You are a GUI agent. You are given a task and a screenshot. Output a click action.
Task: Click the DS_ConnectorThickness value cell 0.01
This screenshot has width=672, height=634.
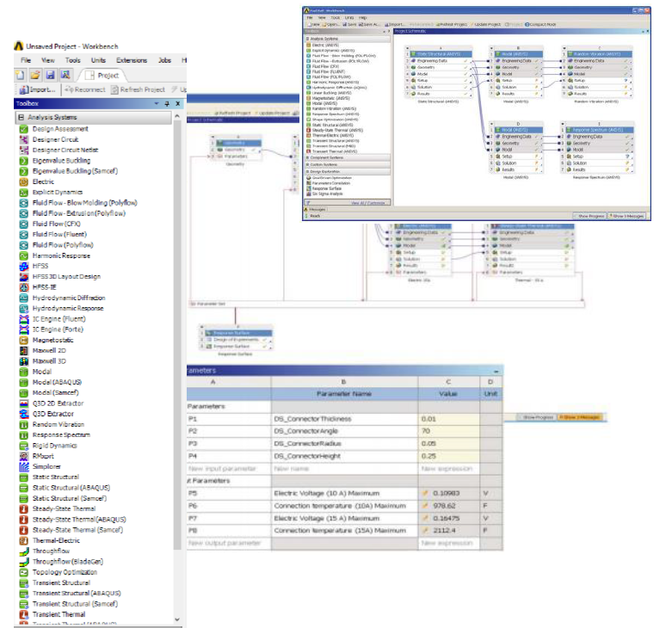pyautogui.click(x=448, y=419)
